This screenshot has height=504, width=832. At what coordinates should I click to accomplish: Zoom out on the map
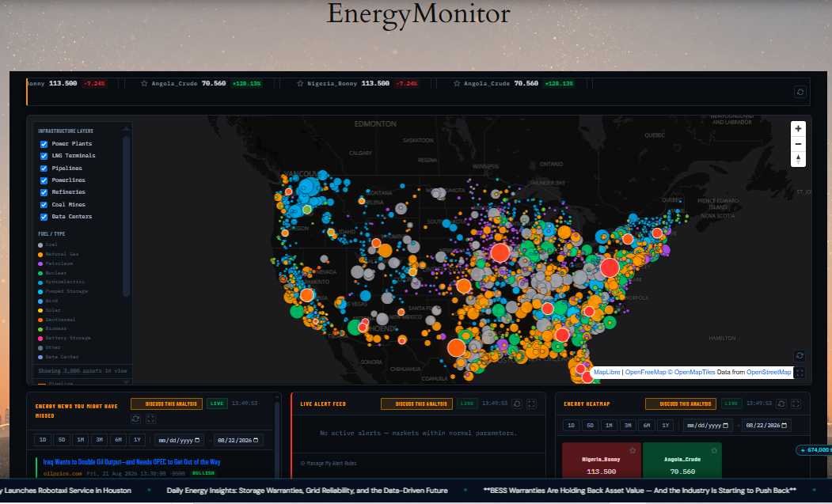pyautogui.click(x=798, y=144)
